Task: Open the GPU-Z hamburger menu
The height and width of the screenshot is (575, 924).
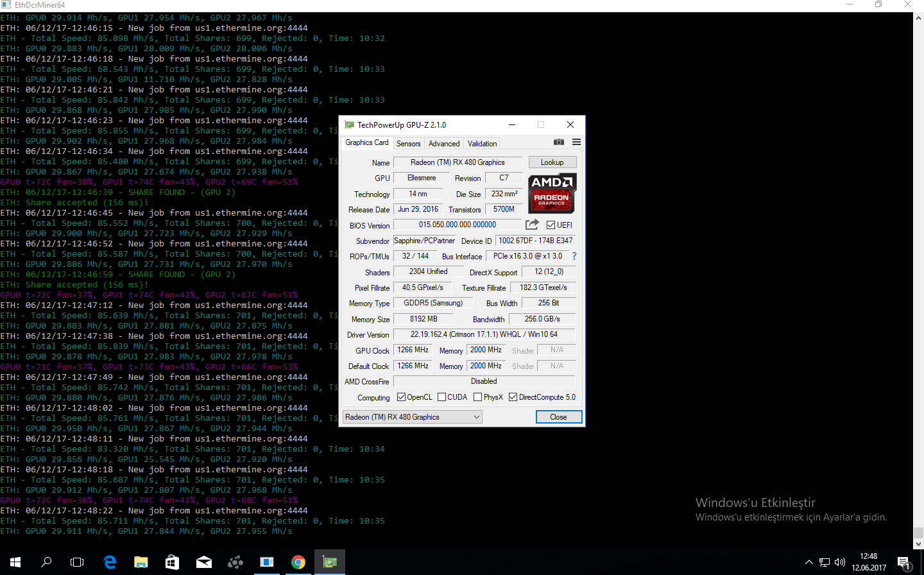Action: (x=576, y=142)
